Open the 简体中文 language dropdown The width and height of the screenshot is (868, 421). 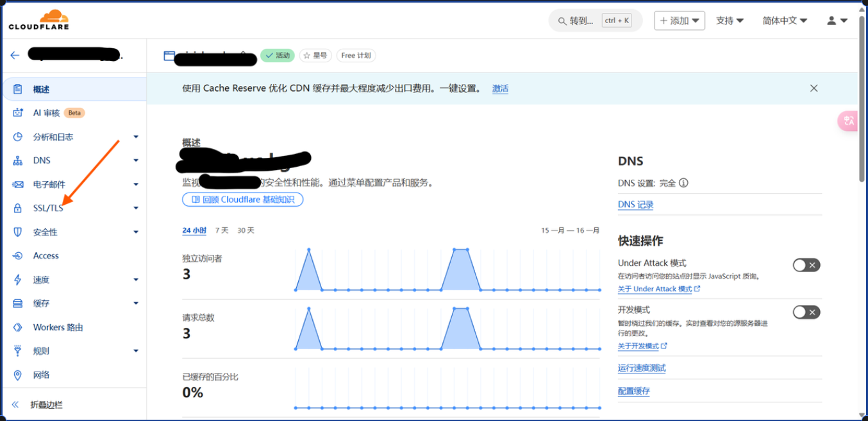point(785,21)
